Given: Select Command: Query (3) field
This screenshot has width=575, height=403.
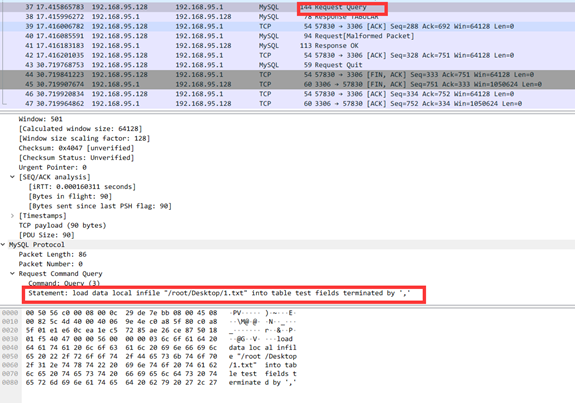Looking at the screenshot, I should 64,283.
